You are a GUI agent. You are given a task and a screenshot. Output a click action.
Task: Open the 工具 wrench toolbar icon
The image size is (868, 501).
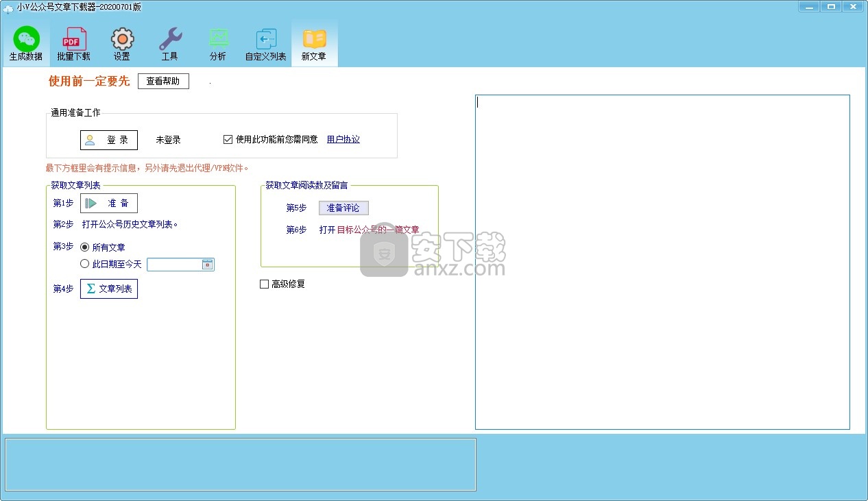coord(170,44)
